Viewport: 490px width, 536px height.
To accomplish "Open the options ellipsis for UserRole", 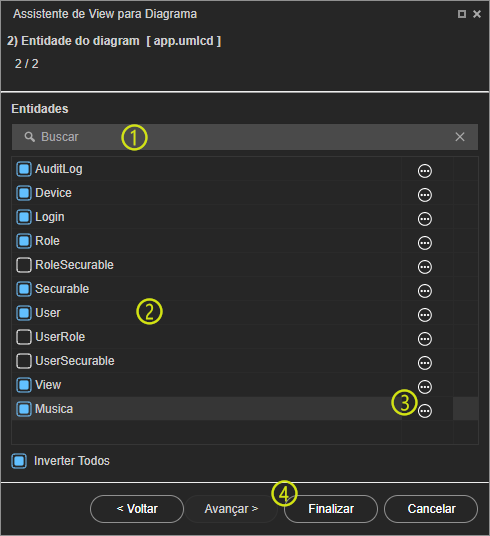I will (425, 339).
